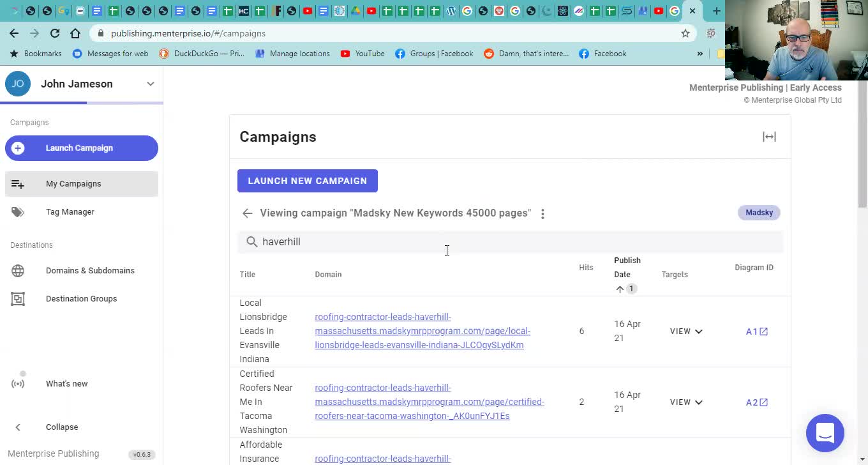
Task: Open Manage locations bookmark
Action: [293, 54]
